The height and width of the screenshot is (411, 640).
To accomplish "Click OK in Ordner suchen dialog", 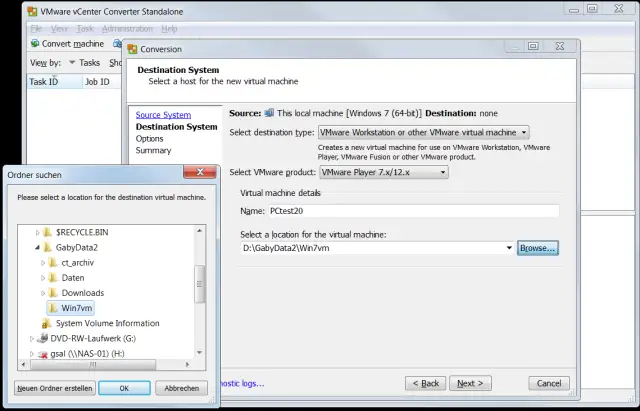I will (x=124, y=388).
